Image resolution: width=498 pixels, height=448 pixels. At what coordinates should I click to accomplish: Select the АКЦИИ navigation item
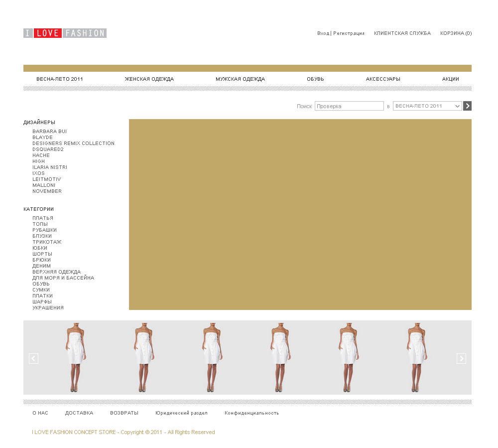[450, 79]
